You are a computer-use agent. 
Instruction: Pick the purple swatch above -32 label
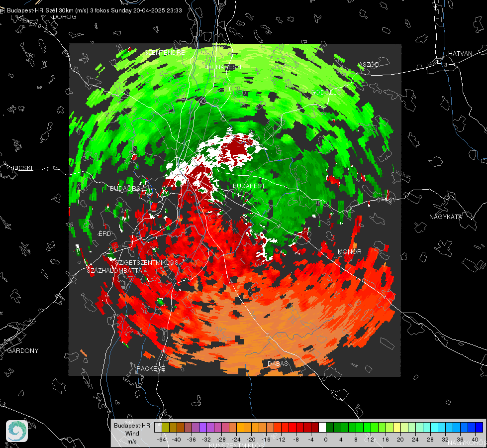pos(210,427)
